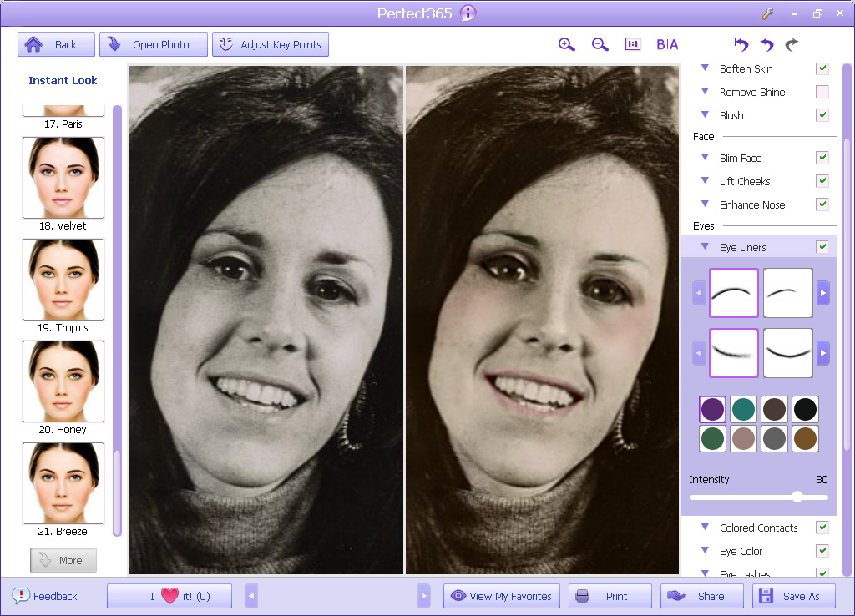The width and height of the screenshot is (855, 616).
Task: Apply the 19. Tropics look thumbnail
Action: 63,280
